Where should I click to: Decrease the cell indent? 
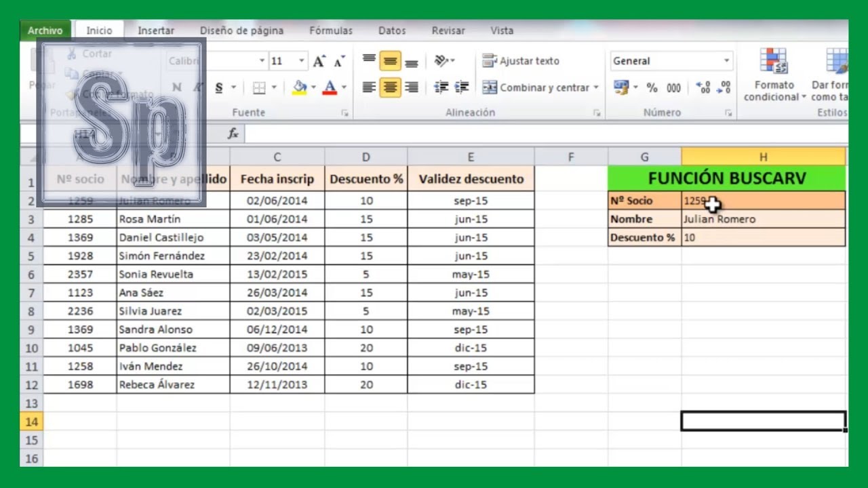441,87
